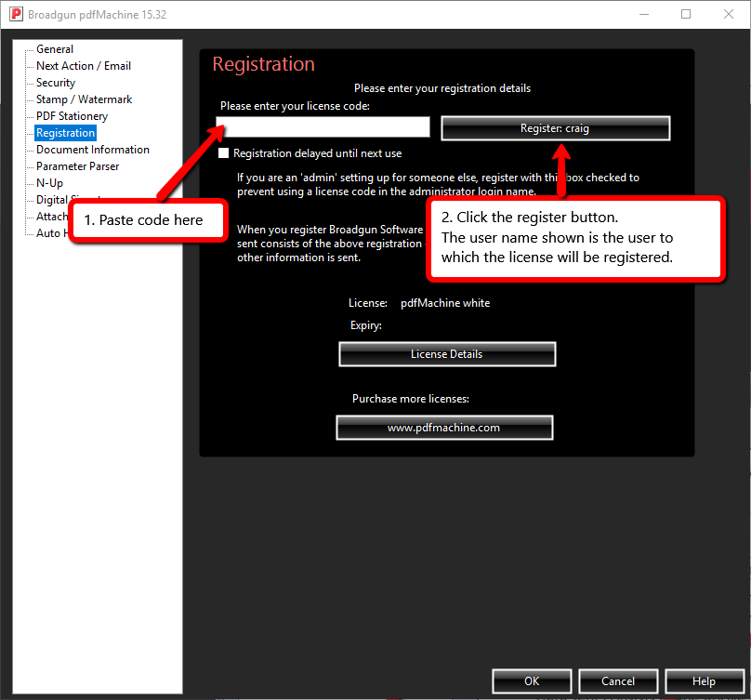
Task: Go to the Security settings
Action: [56, 83]
